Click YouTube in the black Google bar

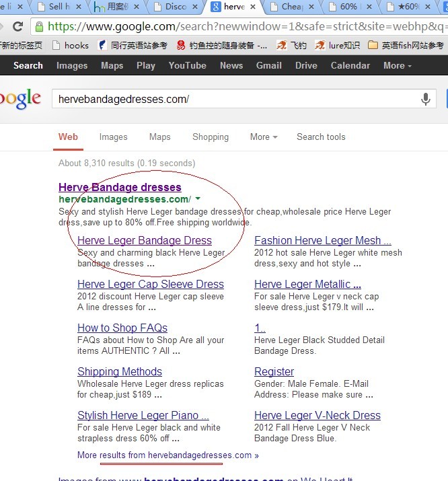[x=188, y=65]
